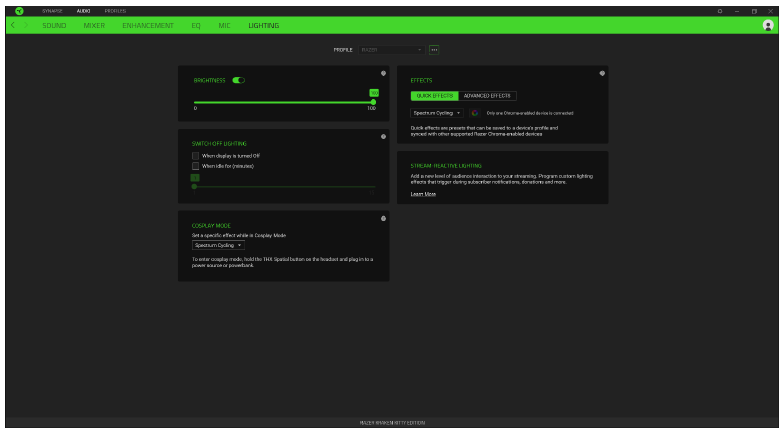Go forward with the right arrow
This screenshot has width=783, height=432.
[26, 25]
